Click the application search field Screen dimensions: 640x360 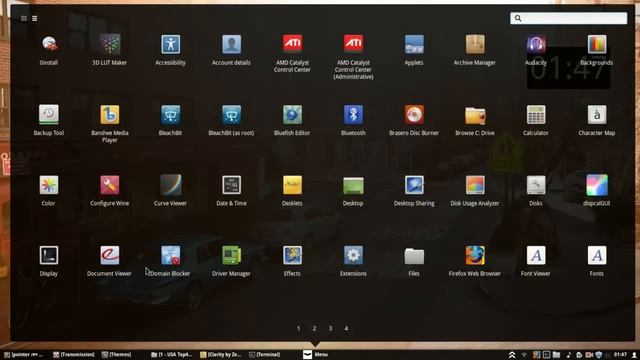[569, 18]
